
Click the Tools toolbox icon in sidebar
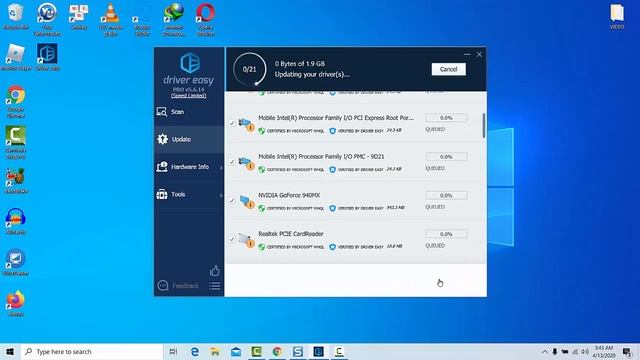[162, 194]
